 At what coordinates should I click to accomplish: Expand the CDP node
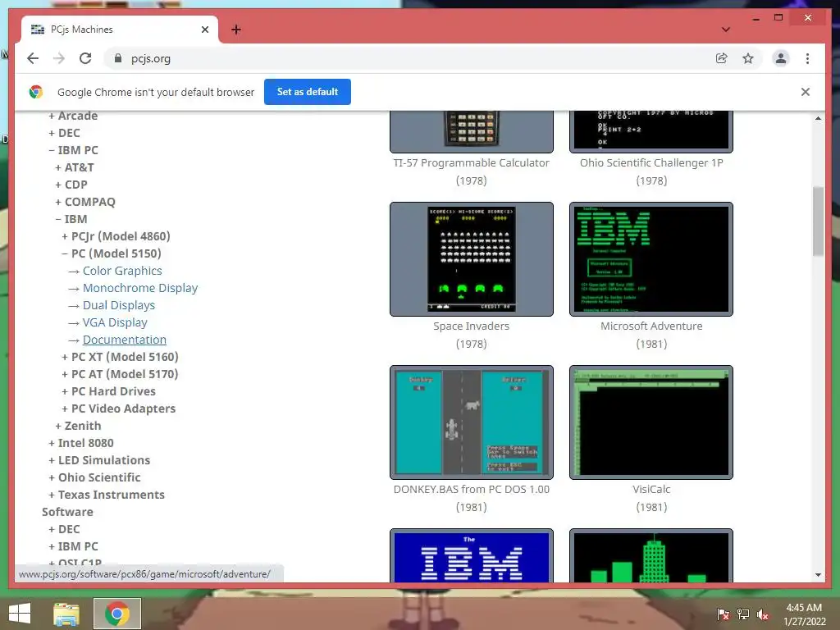pos(71,185)
